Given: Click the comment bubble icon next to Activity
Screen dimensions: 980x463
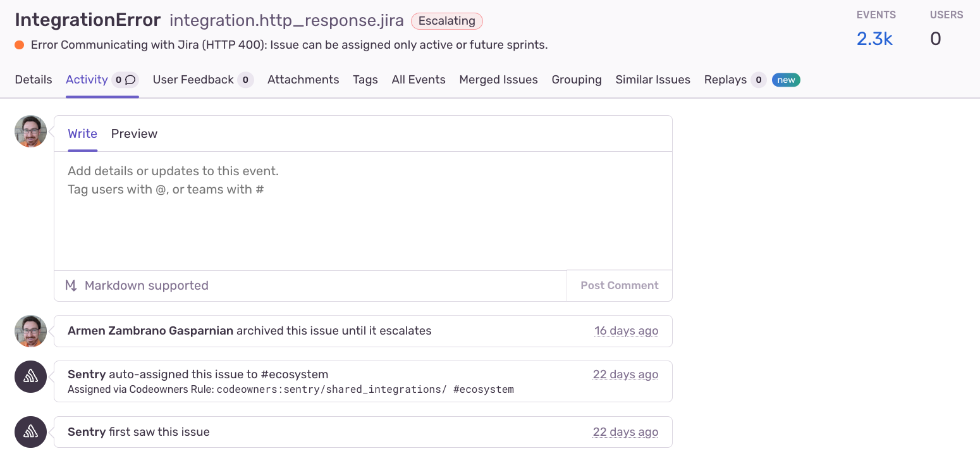Looking at the screenshot, I should [130, 80].
